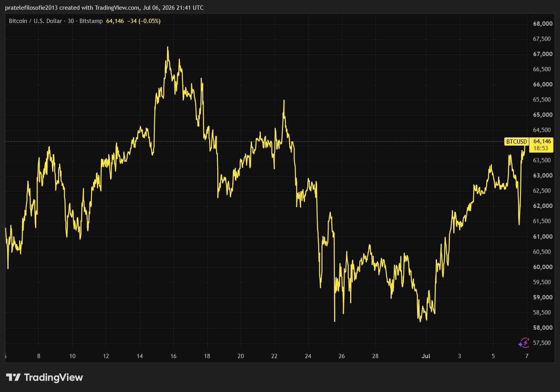Screen dimensions: 560x392
Task: Click the 18:53 countdown timer label
Action: click(541, 148)
